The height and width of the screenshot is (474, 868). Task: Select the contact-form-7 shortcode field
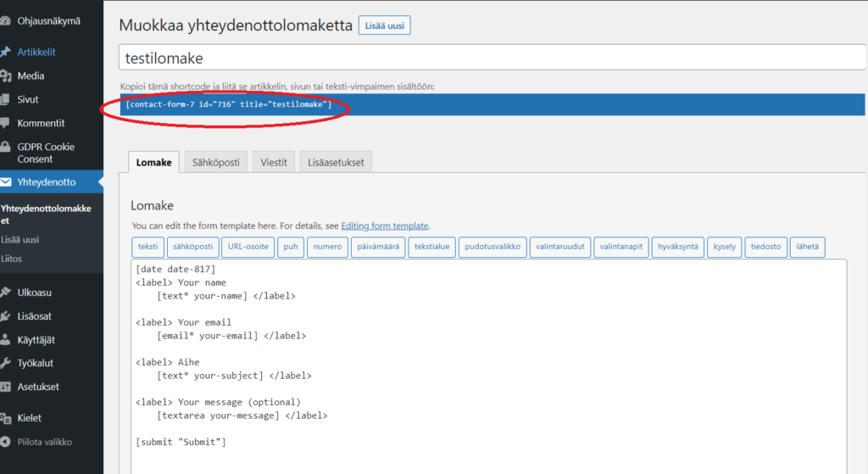[x=492, y=104]
